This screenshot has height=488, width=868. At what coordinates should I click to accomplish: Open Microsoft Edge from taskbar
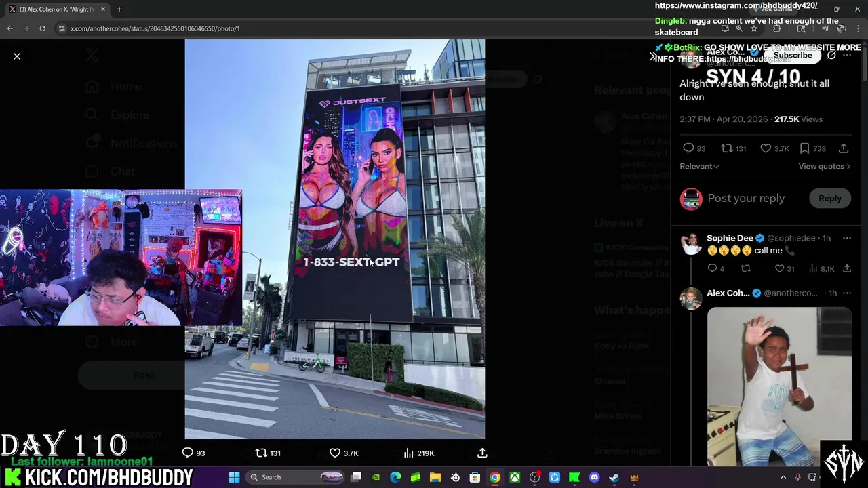click(395, 477)
